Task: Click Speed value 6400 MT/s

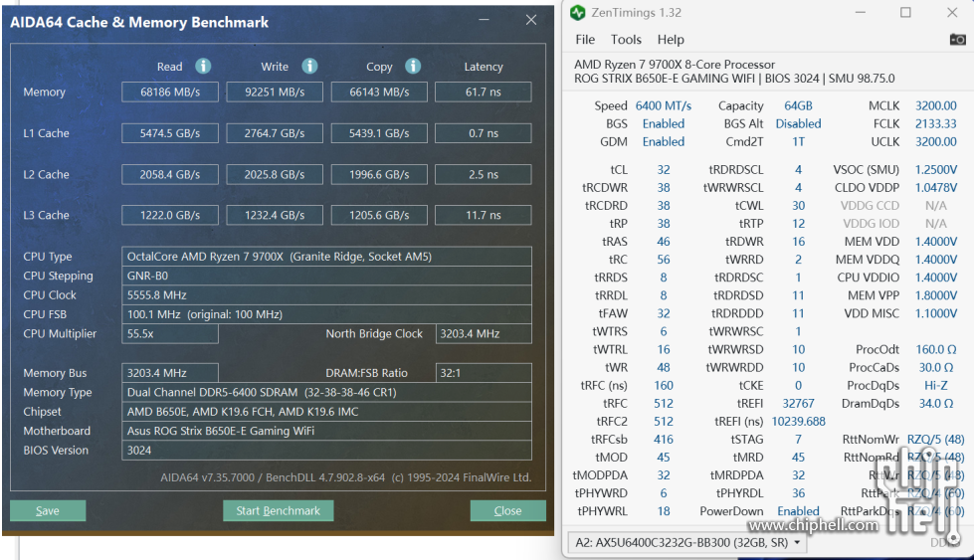Action: click(x=663, y=105)
